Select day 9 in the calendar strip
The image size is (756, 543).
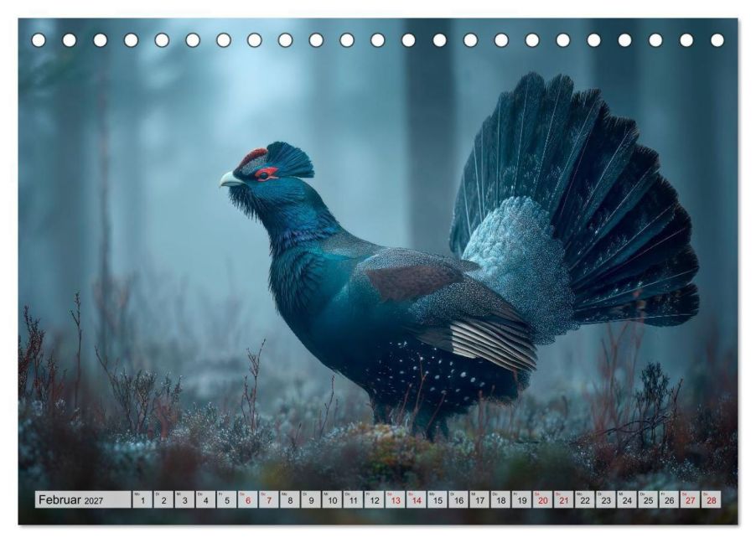(311, 499)
